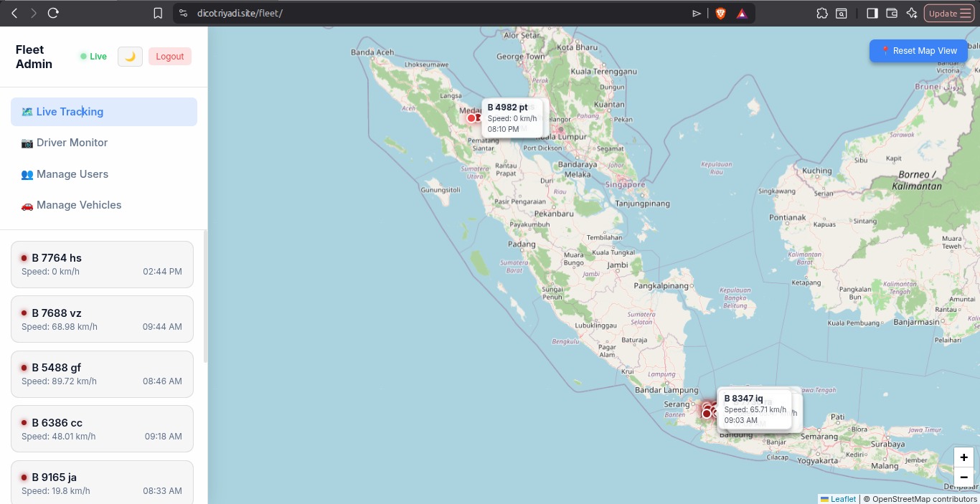Go forward in the browser
Screen dimensions: 980x504
[x=33, y=13]
